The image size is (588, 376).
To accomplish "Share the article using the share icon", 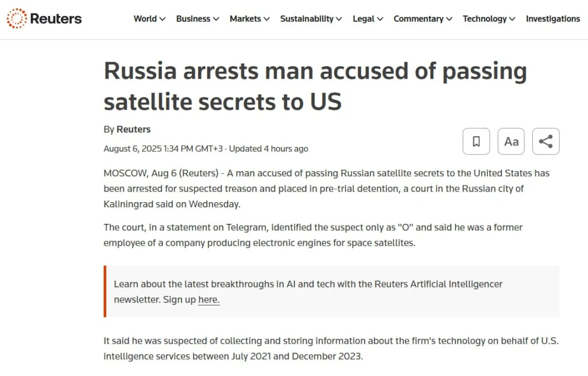I will pos(546,141).
